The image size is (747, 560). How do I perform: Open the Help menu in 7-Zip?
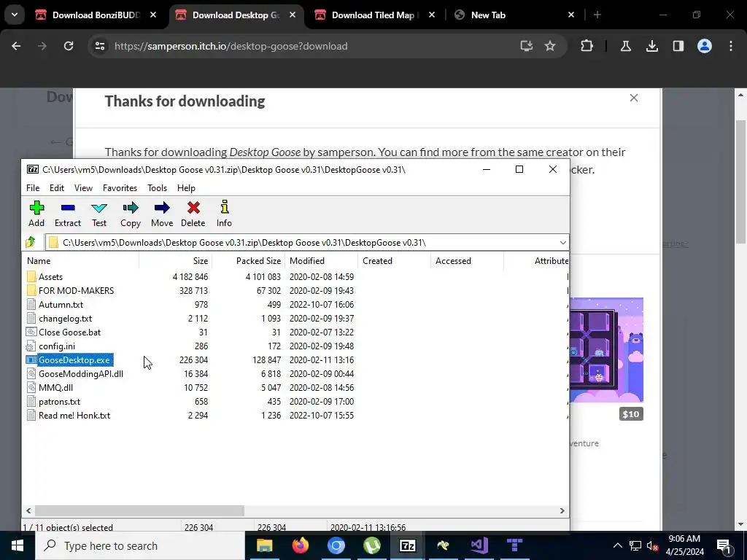186,188
